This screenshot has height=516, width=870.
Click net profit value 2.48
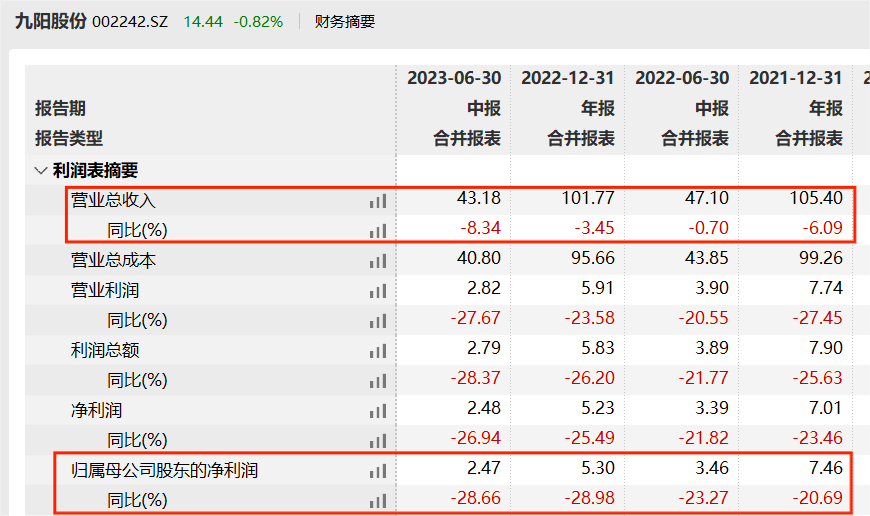(x=484, y=408)
